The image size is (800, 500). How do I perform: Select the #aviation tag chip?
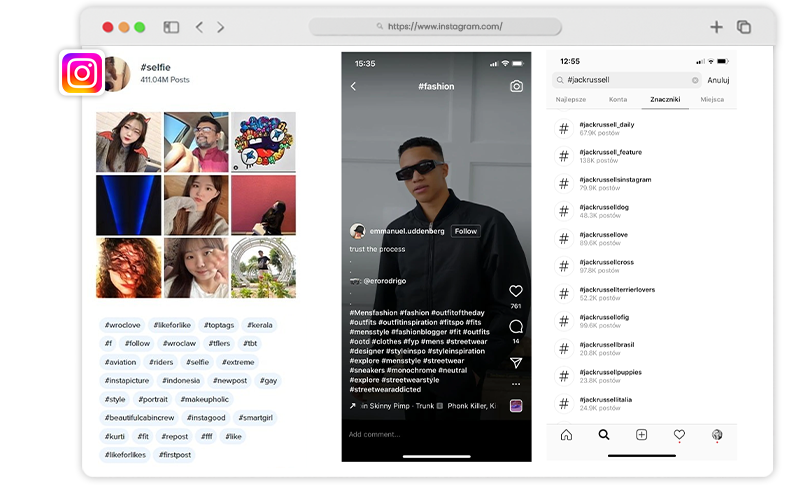[120, 362]
